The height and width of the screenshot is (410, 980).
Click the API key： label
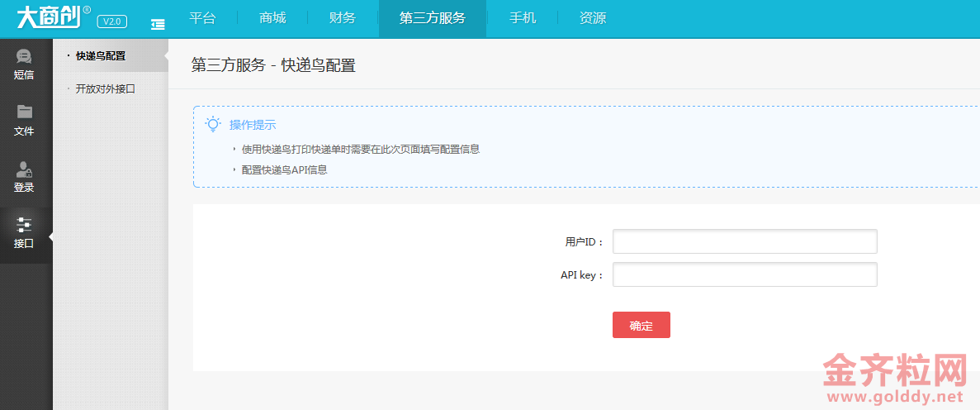click(583, 274)
